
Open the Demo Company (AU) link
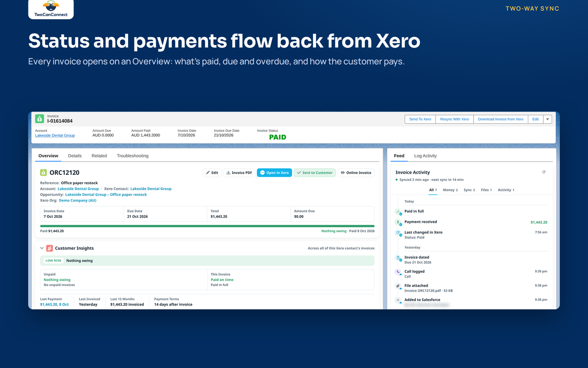(x=78, y=201)
